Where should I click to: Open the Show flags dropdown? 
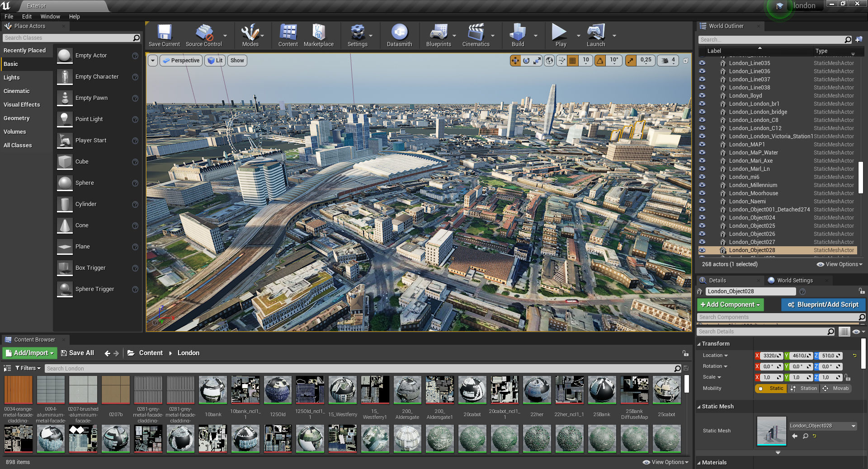pyautogui.click(x=237, y=61)
